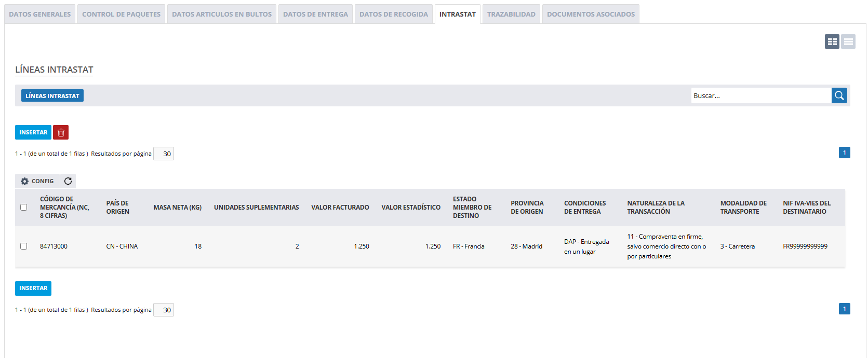This screenshot has height=358, width=868.
Task: Delete selected lines with the trash icon
Action: (61, 132)
